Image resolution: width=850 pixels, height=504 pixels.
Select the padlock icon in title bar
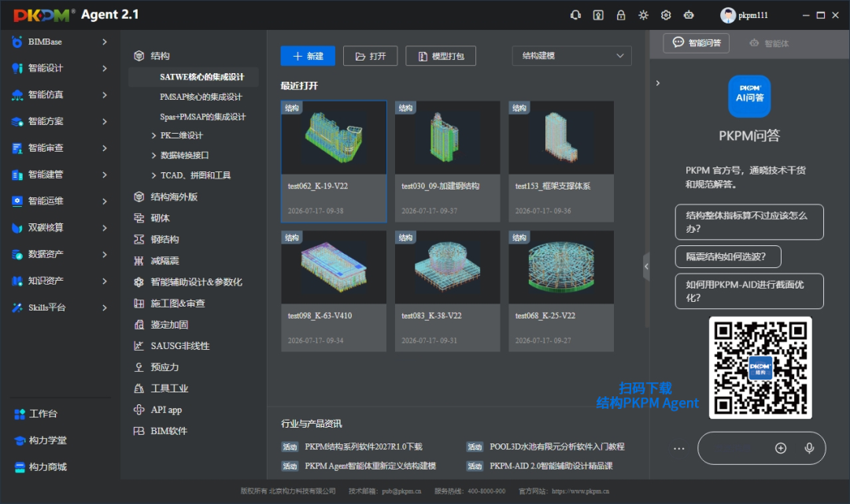click(621, 15)
